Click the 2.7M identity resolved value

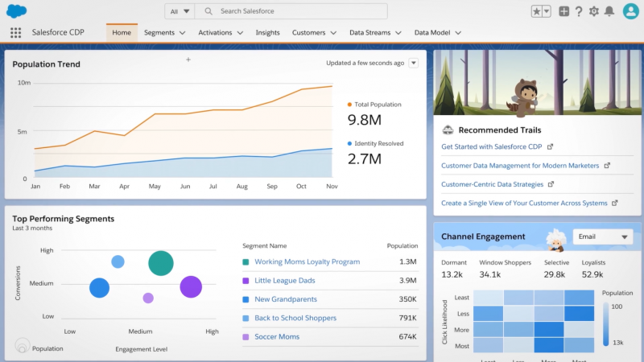(365, 158)
